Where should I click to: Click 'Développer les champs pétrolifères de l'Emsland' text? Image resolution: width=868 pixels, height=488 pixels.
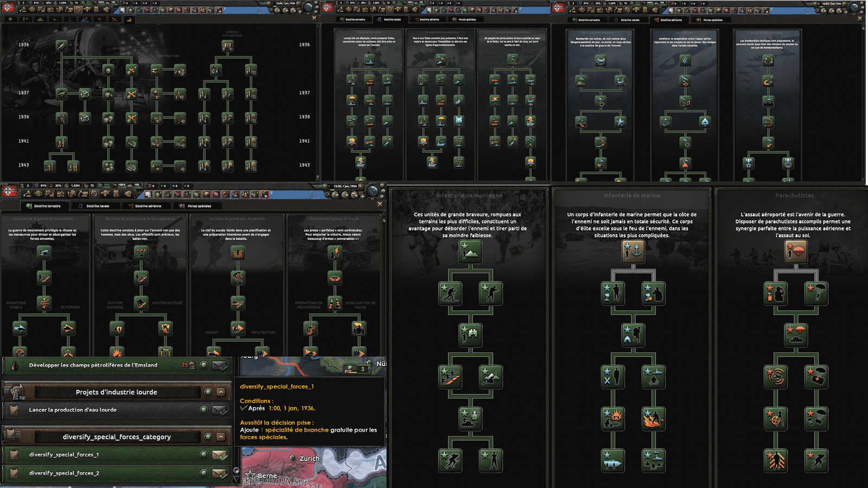tap(93, 365)
